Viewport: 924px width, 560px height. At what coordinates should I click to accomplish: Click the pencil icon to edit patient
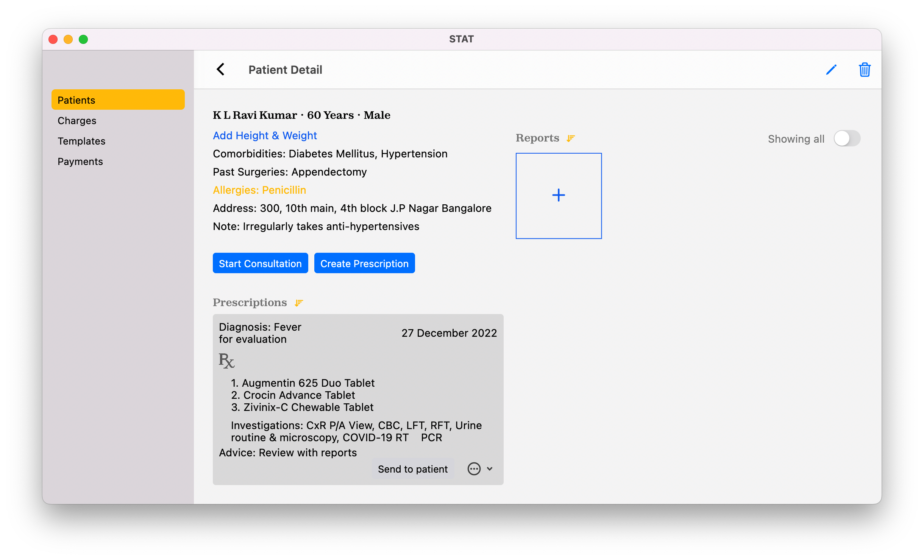(x=831, y=70)
